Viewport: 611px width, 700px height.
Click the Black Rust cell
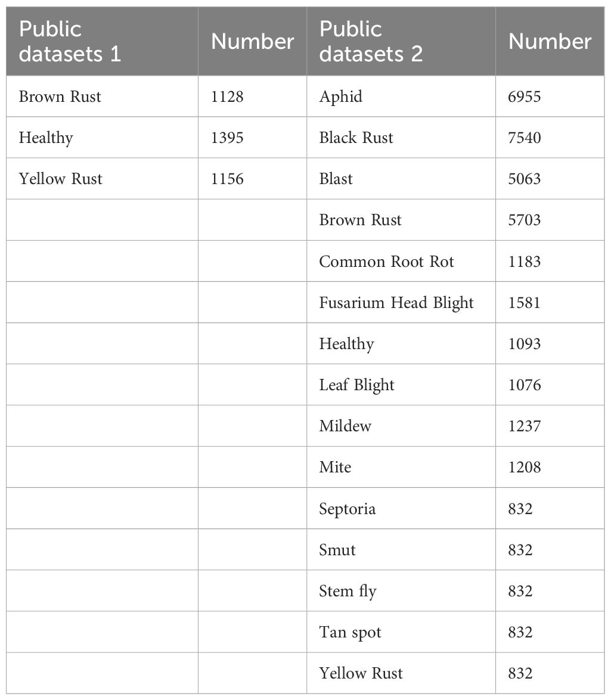pyautogui.click(x=356, y=138)
